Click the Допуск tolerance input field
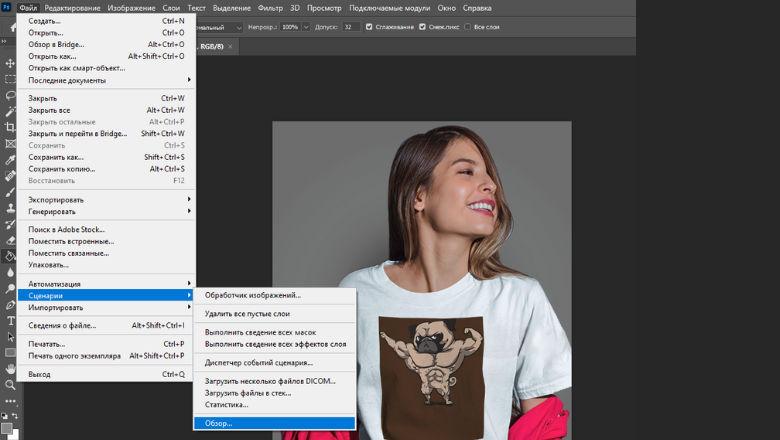Image resolution: width=780 pixels, height=440 pixels. click(351, 27)
